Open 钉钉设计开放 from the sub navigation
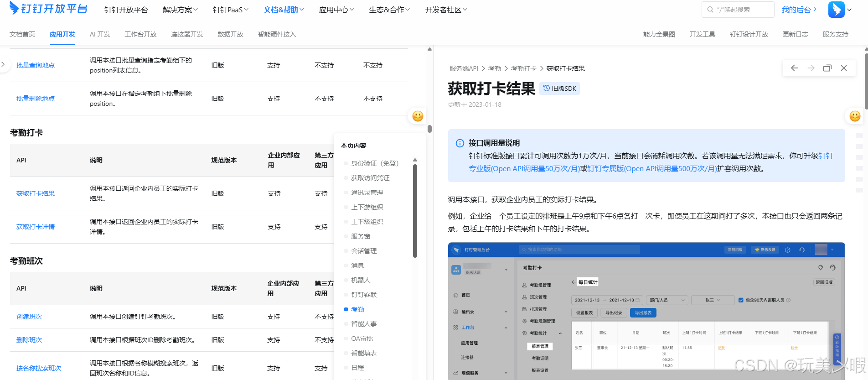The height and width of the screenshot is (380, 868). tap(749, 34)
